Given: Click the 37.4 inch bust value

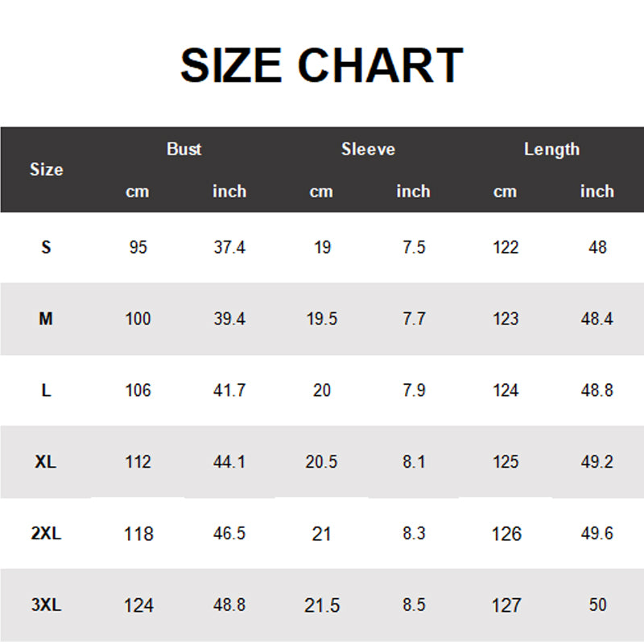Looking at the screenshot, I should 229,247.
